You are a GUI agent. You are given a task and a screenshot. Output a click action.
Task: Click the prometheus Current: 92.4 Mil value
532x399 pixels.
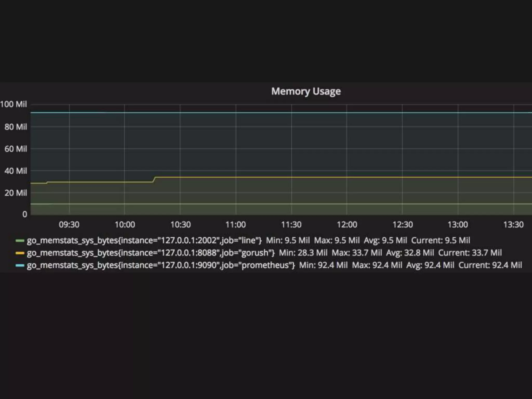tap(490, 265)
